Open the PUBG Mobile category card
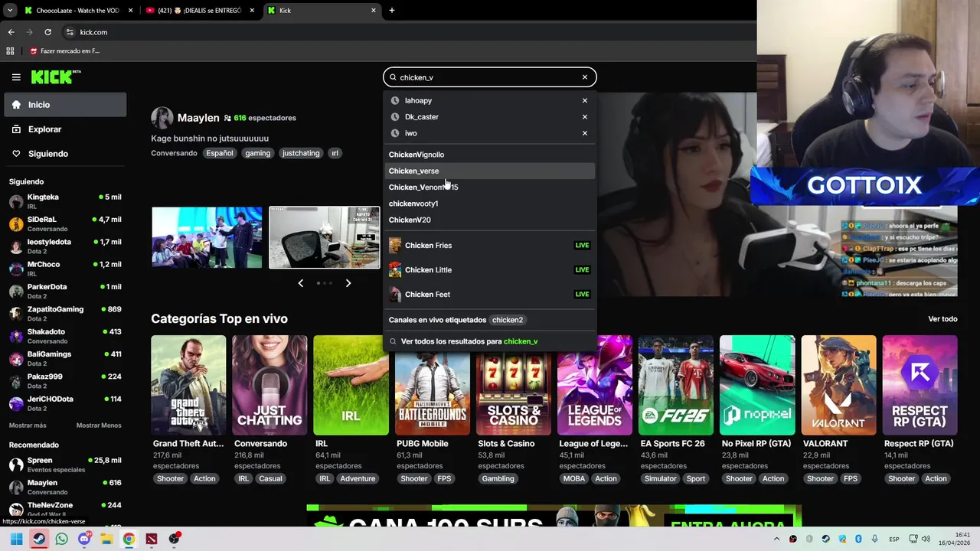 tap(433, 385)
